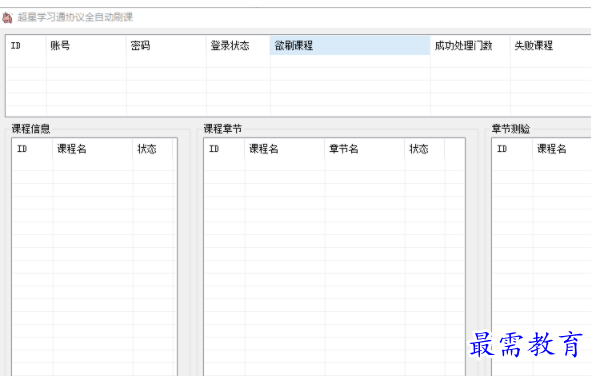This screenshot has height=376, width=591.
Task: Click the 登录状态 column header
Action: tap(238, 46)
